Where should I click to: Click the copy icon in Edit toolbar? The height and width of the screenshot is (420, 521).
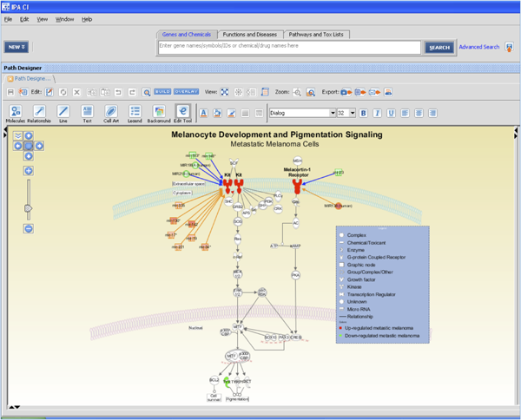point(91,92)
